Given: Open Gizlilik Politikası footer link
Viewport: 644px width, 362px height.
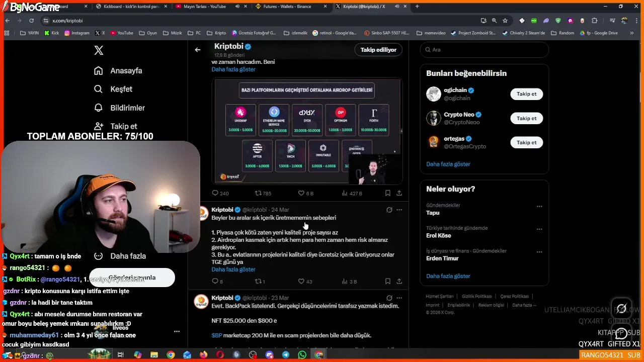Looking at the screenshot, I should tap(476, 297).
